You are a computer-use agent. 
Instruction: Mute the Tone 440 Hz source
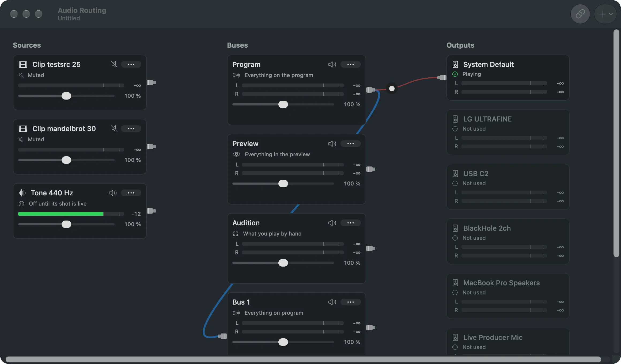coord(113,193)
